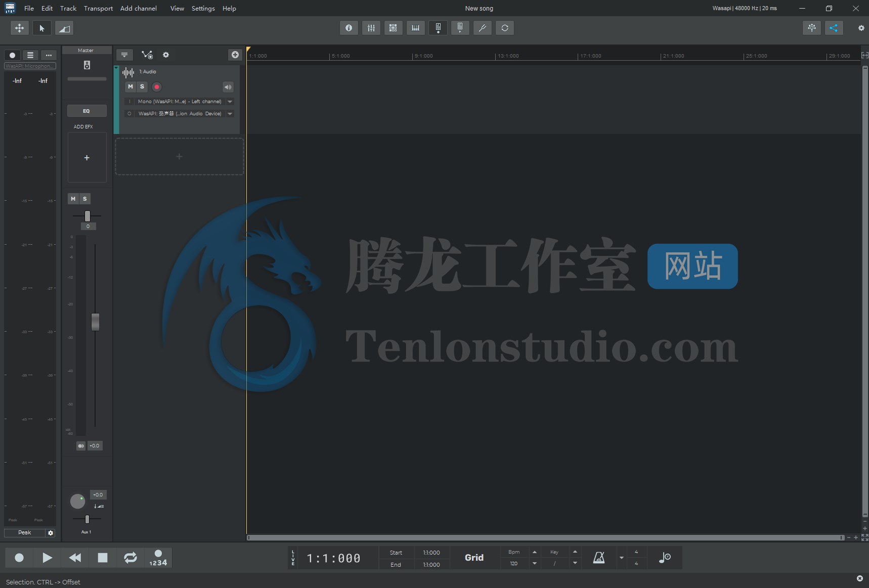The height and width of the screenshot is (588, 869).
Task: Open the Add channel menu
Action: point(139,8)
